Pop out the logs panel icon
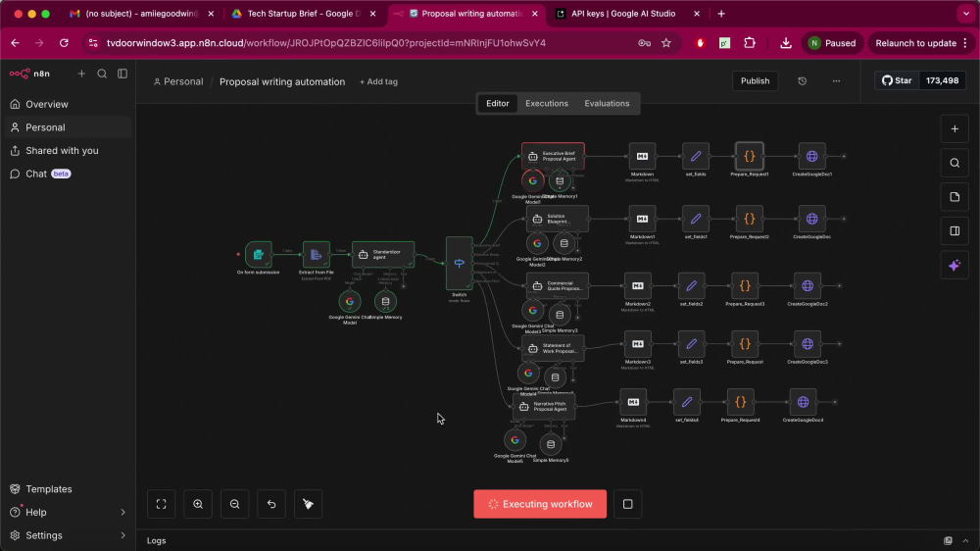This screenshot has height=551, width=980. coord(948,541)
